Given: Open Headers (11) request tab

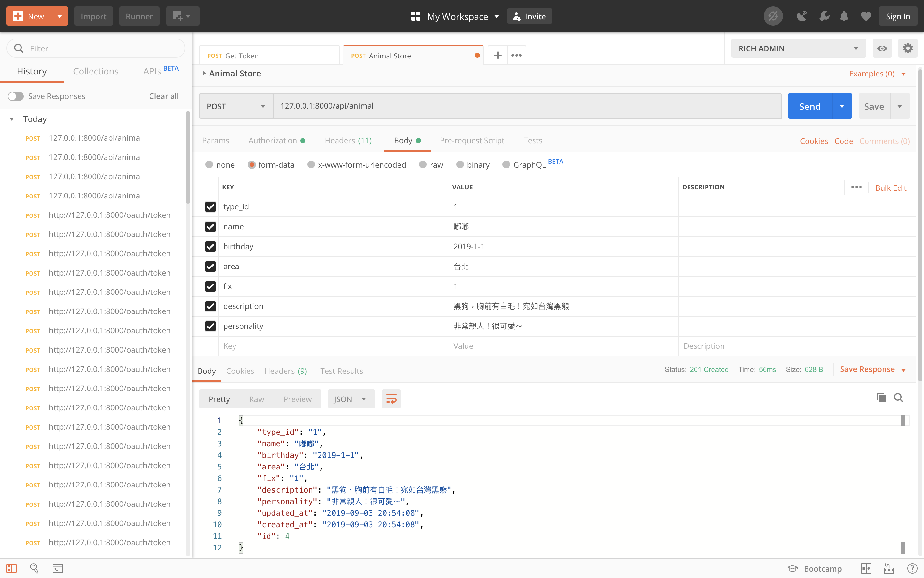Looking at the screenshot, I should click(348, 140).
